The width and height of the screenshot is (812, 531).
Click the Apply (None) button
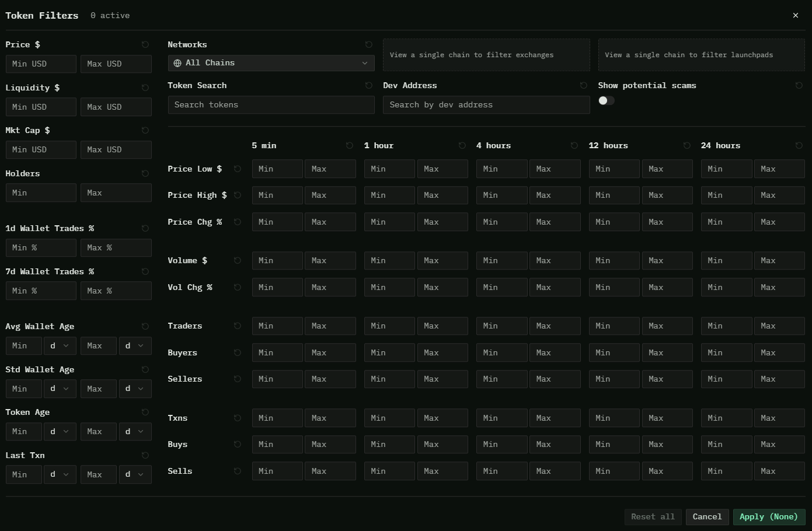(768, 517)
